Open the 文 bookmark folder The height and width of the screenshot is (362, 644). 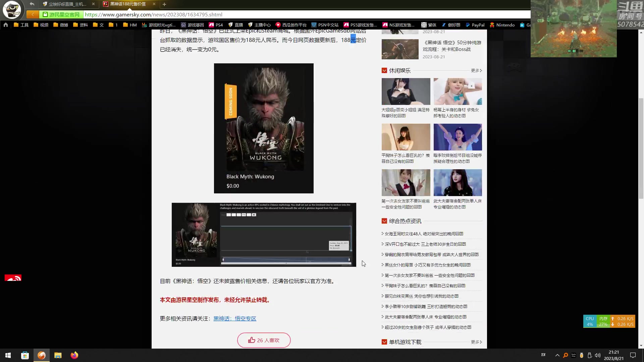point(98,25)
